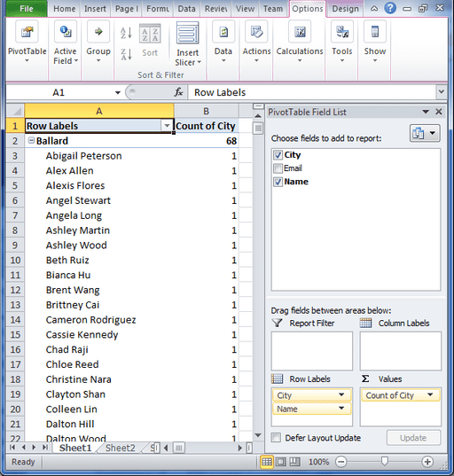The image size is (454, 476).
Task: Sort A to Z ascending
Action: pyautogui.click(x=126, y=33)
